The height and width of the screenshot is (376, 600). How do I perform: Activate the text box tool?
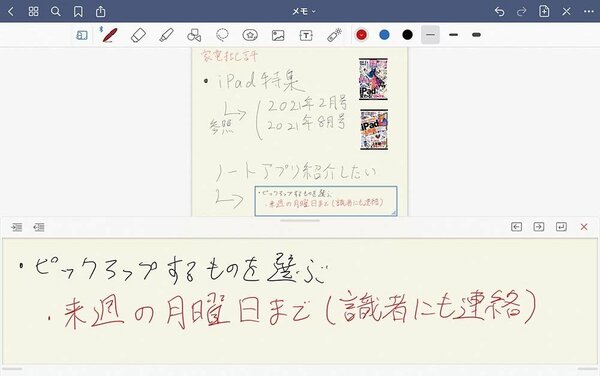(306, 36)
